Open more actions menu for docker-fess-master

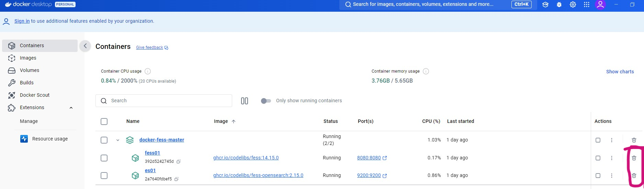[x=612, y=140]
